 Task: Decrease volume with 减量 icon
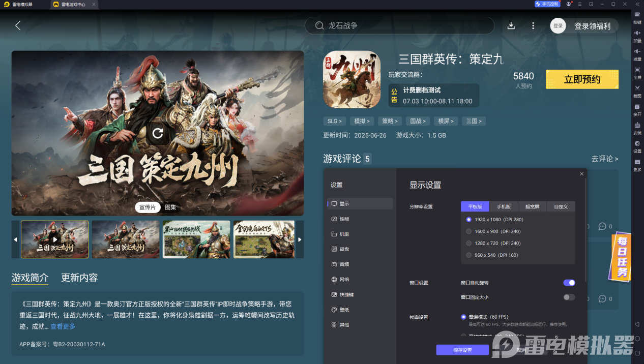point(637,54)
